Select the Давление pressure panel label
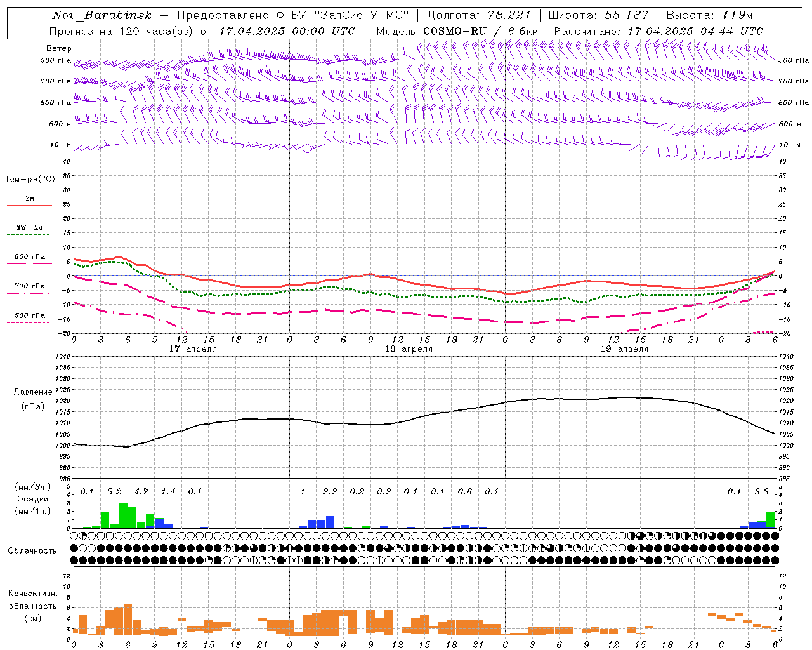Image resolution: width=812 pixels, height=650 pixels. (x=33, y=392)
